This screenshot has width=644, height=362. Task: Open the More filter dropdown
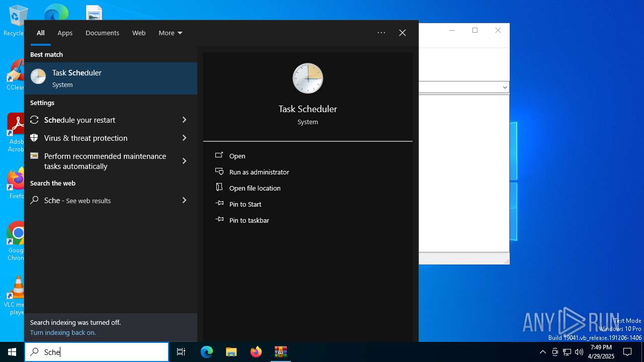pyautogui.click(x=171, y=33)
